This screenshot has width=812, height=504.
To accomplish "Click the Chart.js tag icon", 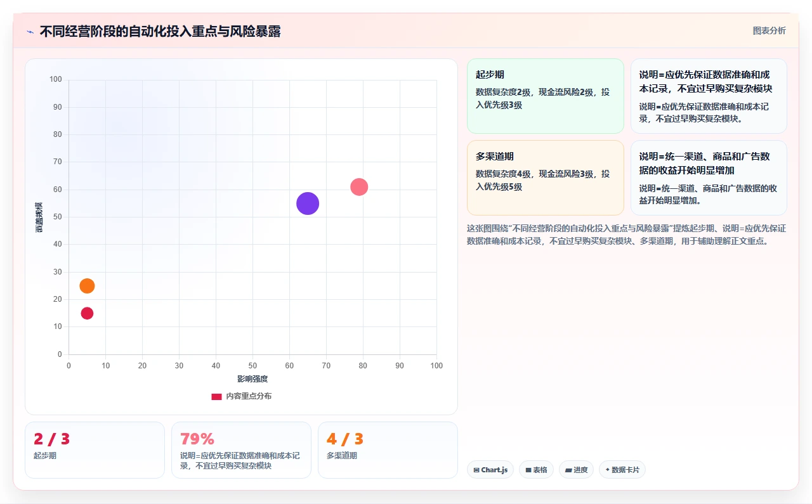I will point(476,470).
